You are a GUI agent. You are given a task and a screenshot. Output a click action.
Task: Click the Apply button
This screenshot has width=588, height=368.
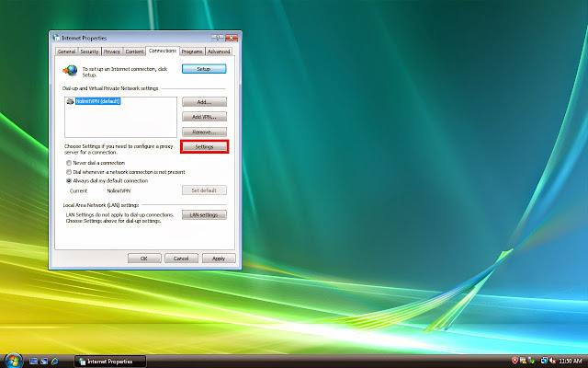(x=219, y=259)
